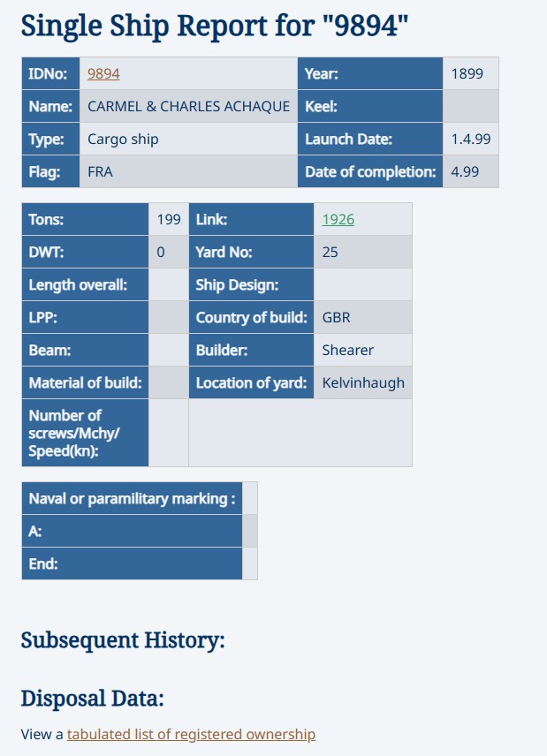
Task: Click the Keel header cell
Action: (x=370, y=106)
